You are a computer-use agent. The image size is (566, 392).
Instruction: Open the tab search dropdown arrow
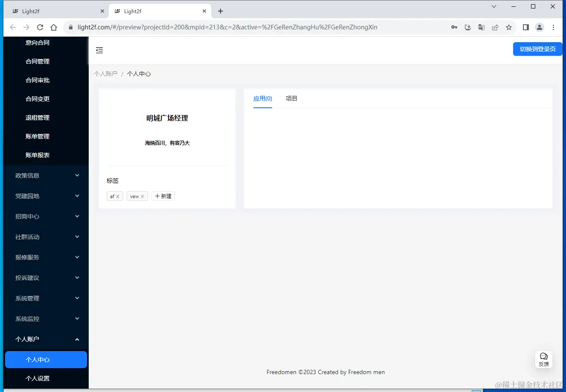(x=494, y=6)
